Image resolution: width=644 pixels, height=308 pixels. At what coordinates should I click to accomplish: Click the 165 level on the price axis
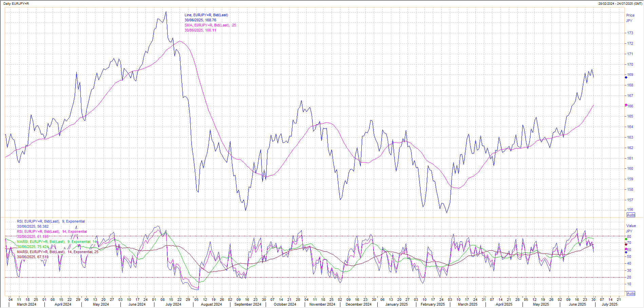point(630,116)
